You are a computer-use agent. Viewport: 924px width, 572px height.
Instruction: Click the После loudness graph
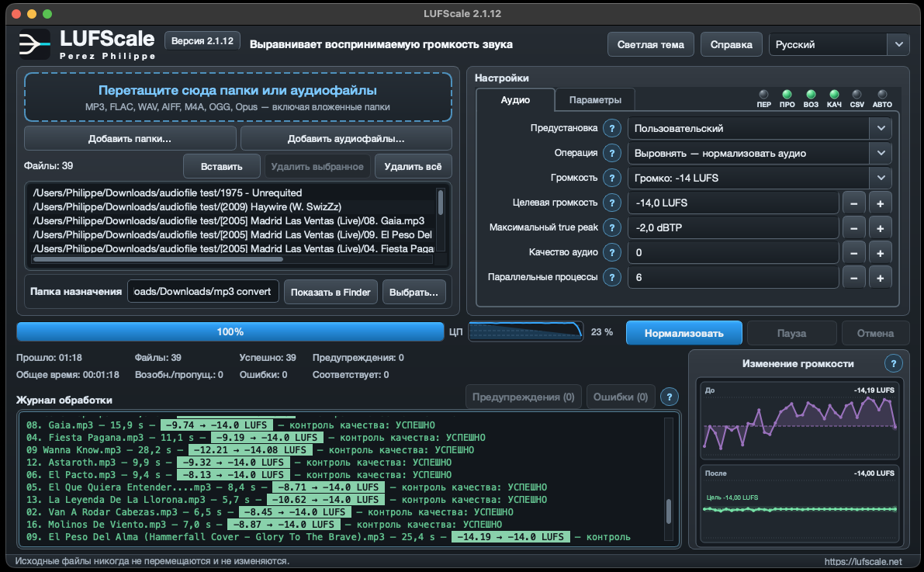point(799,504)
